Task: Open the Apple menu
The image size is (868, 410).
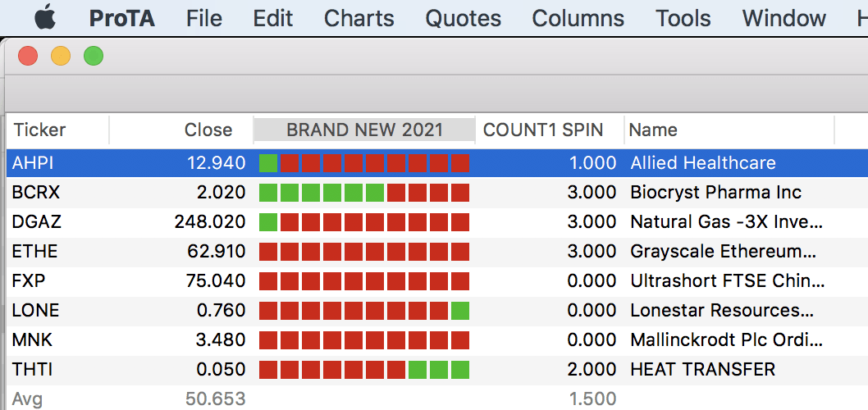Action: [x=45, y=18]
